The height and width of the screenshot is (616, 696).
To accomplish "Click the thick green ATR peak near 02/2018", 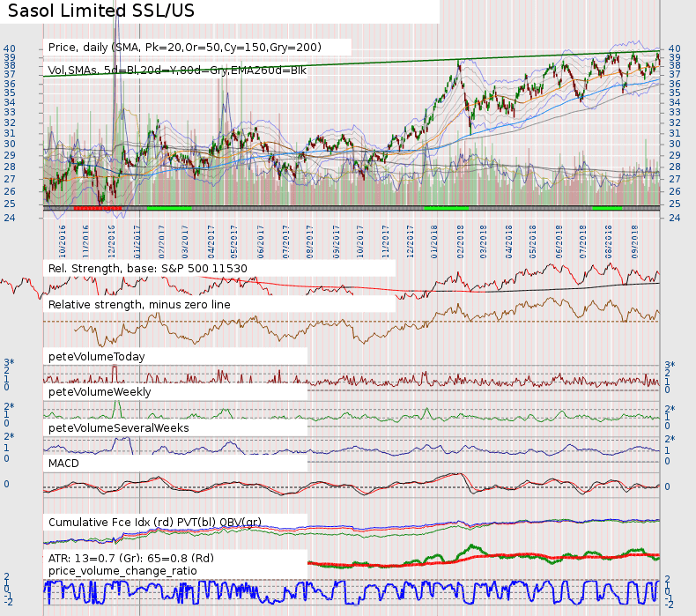I will coord(471,547).
